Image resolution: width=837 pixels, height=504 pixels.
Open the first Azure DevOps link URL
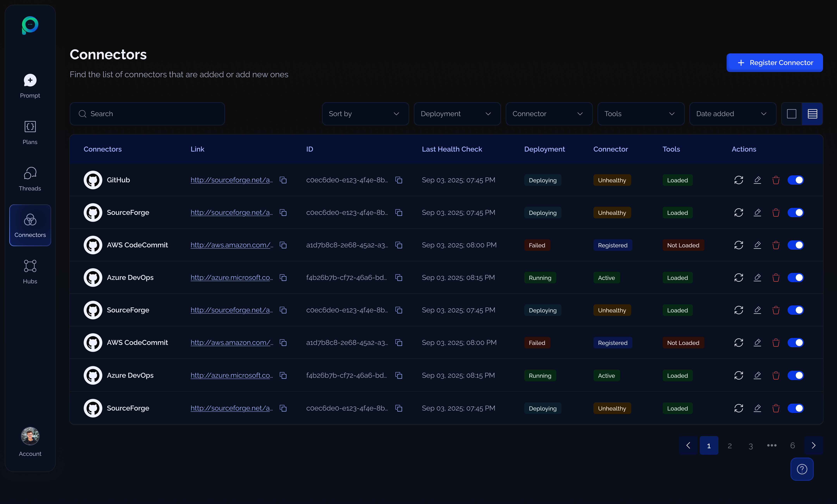click(231, 278)
